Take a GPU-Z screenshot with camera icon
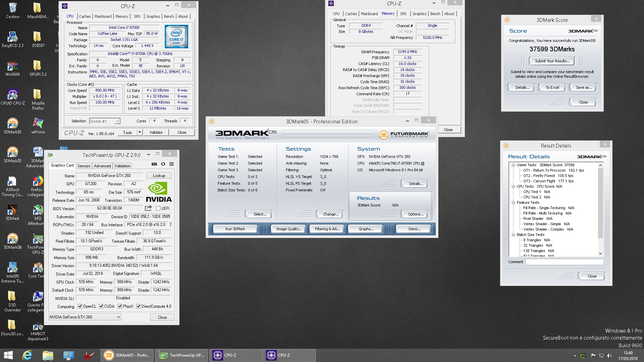 click(154, 164)
